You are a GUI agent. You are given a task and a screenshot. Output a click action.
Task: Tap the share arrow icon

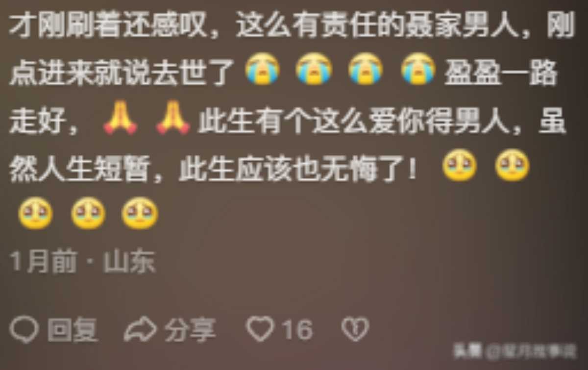[141, 329]
